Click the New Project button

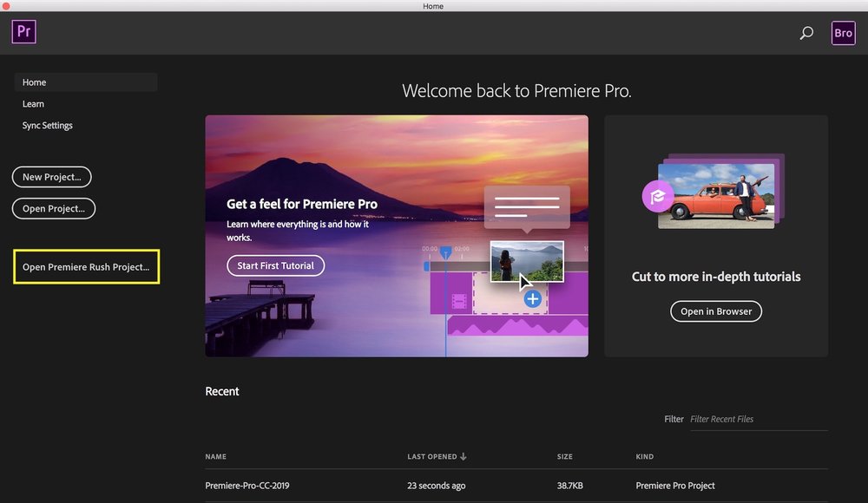pyautogui.click(x=51, y=177)
